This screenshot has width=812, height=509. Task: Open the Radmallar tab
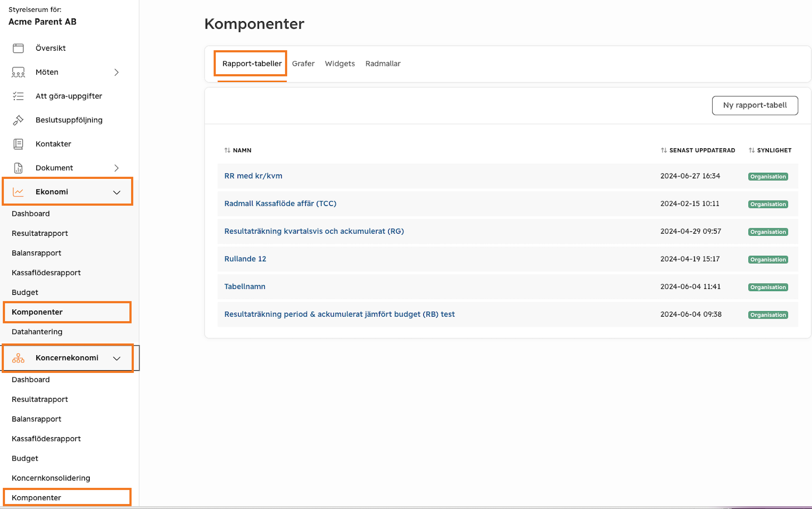383,64
